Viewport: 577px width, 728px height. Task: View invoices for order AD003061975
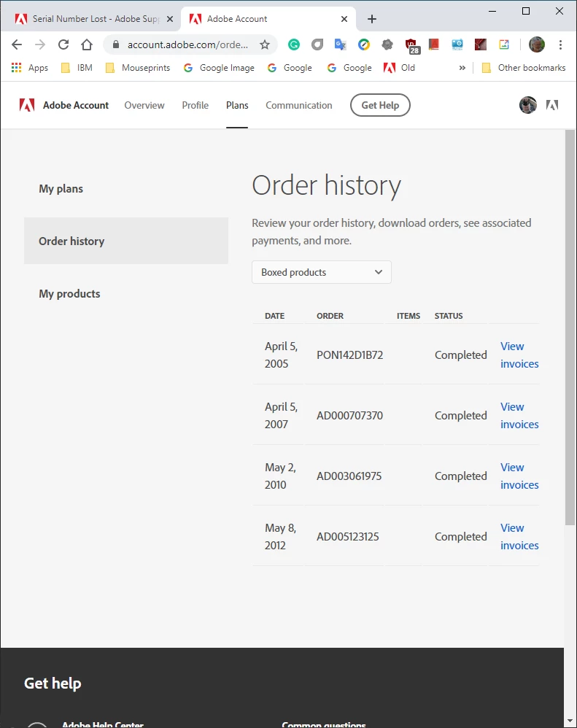click(519, 476)
